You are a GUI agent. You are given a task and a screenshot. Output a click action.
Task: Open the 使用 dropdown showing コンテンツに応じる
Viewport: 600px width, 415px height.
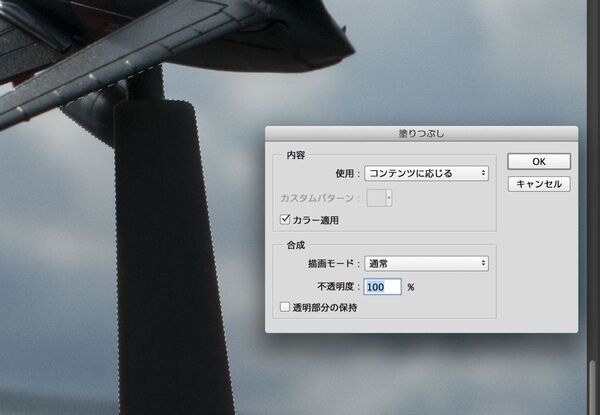pyautogui.click(x=426, y=173)
